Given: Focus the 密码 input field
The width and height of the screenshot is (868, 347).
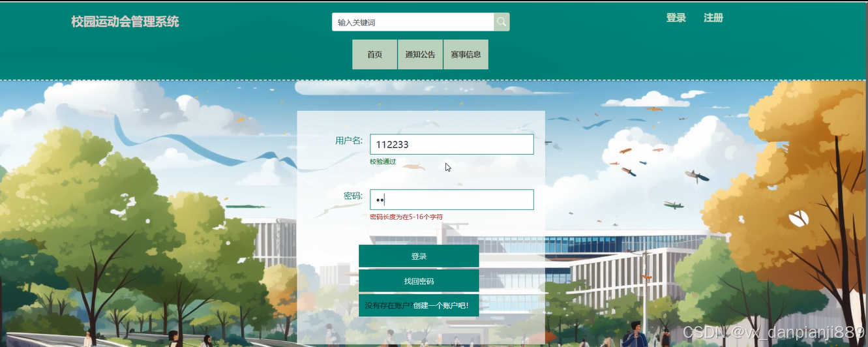Looking at the screenshot, I should coord(452,200).
